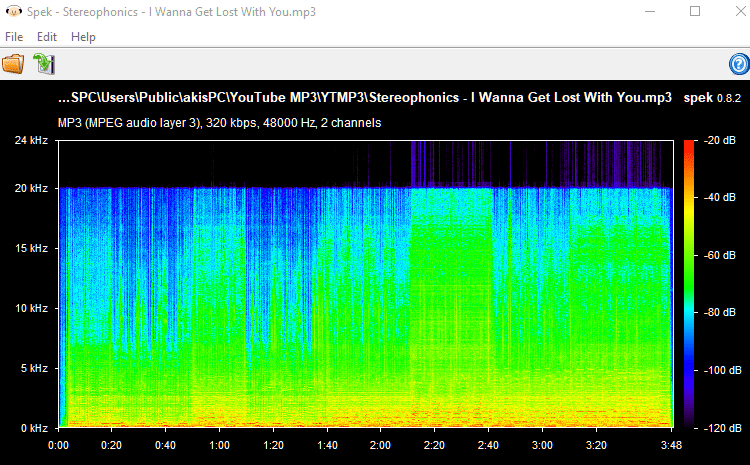Click the Spek app icon in title bar
The width and height of the screenshot is (750, 465).
coord(13,12)
